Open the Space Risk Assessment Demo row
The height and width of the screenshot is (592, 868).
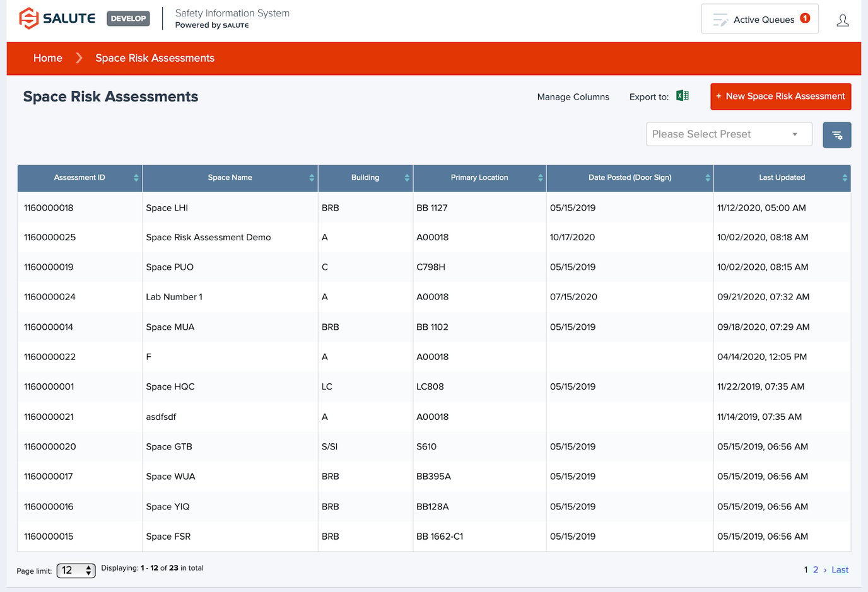pyautogui.click(x=208, y=238)
